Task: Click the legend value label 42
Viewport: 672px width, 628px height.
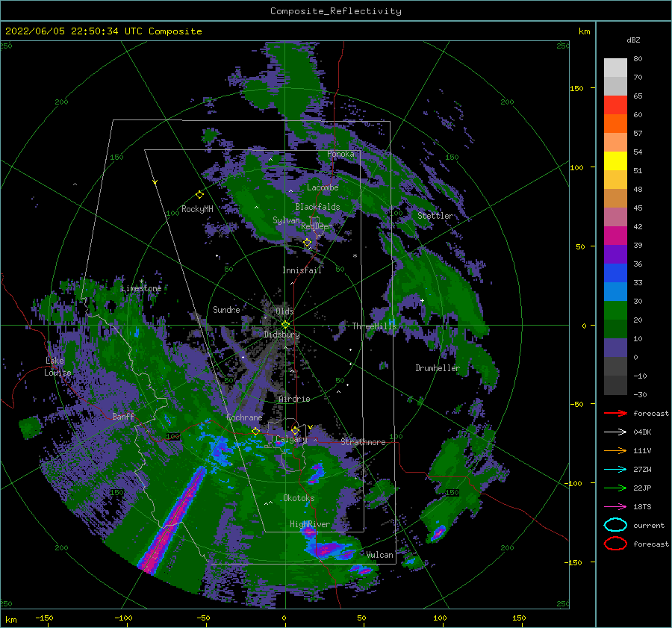Action: [638, 226]
